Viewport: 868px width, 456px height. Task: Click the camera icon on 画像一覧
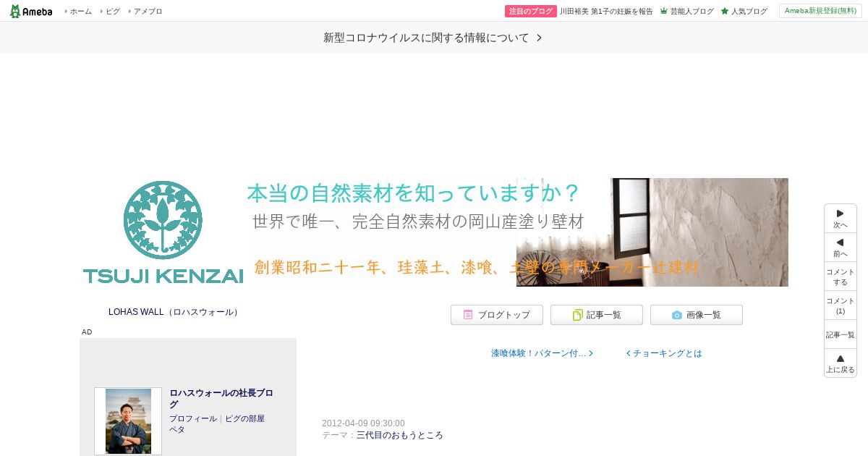tap(677, 315)
